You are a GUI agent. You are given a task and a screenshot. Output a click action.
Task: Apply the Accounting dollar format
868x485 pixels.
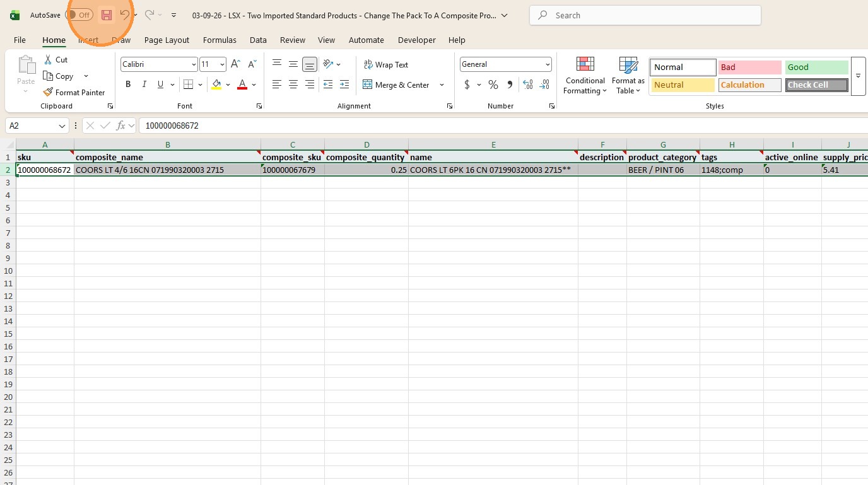tap(467, 85)
